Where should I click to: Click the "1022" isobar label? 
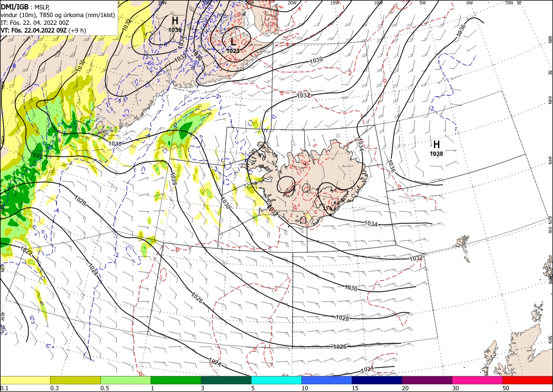tap(27, 251)
